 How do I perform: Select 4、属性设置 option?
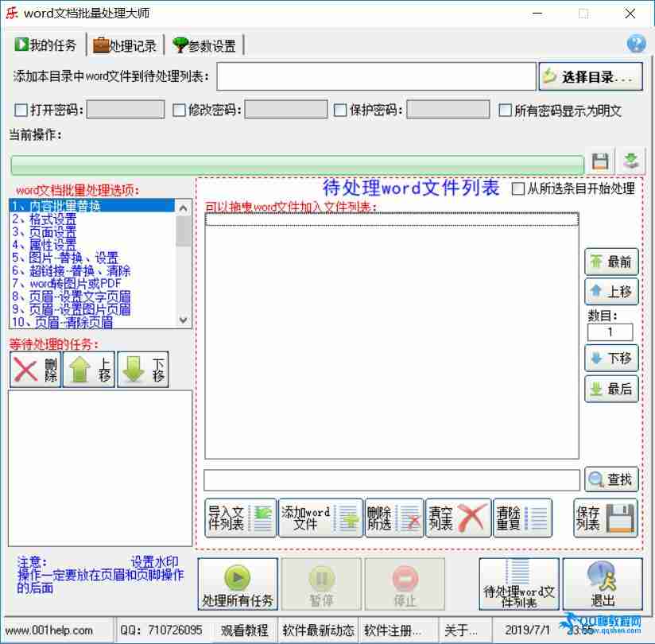[x=91, y=244]
